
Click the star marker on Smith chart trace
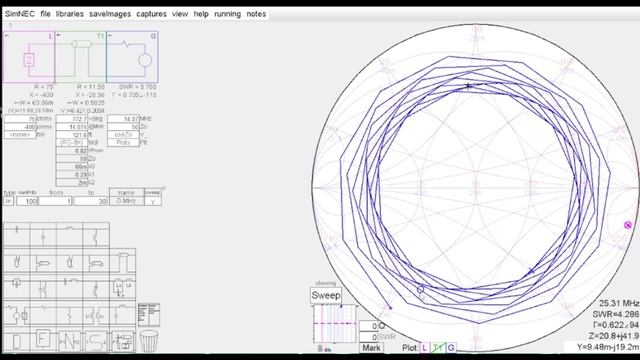(x=469, y=86)
